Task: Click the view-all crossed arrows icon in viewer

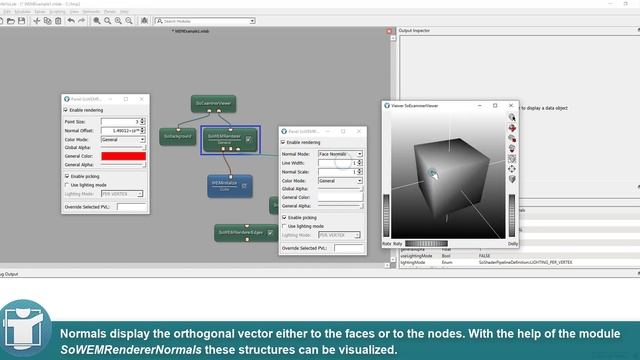Action: 512,169
